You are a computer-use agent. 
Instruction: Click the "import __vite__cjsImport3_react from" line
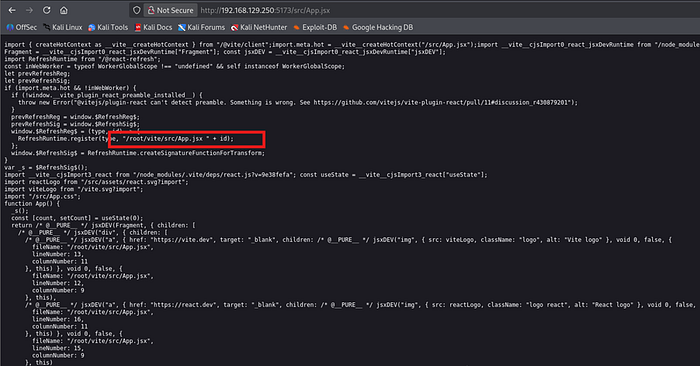click(x=246, y=175)
